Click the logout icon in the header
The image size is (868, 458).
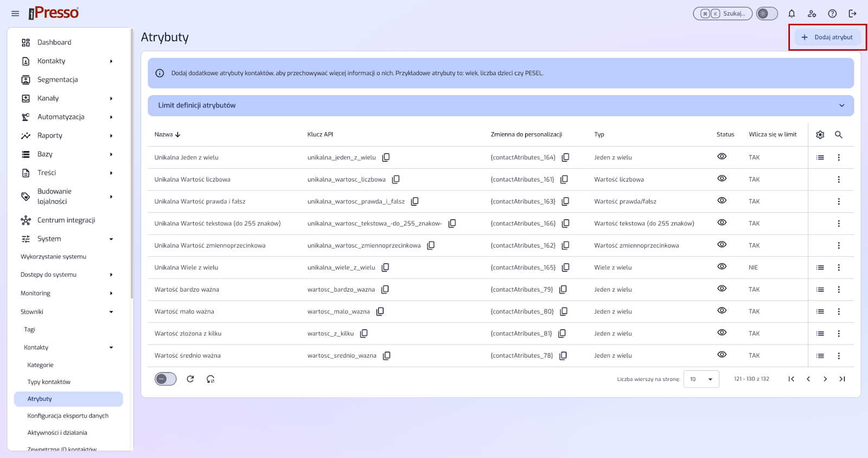click(852, 14)
